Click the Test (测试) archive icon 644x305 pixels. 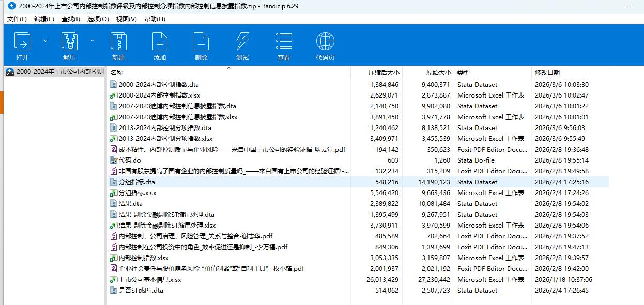pos(242,42)
